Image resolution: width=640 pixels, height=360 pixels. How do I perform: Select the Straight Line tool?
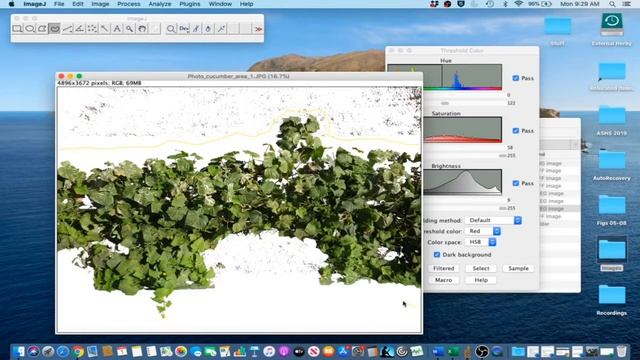(x=67, y=29)
